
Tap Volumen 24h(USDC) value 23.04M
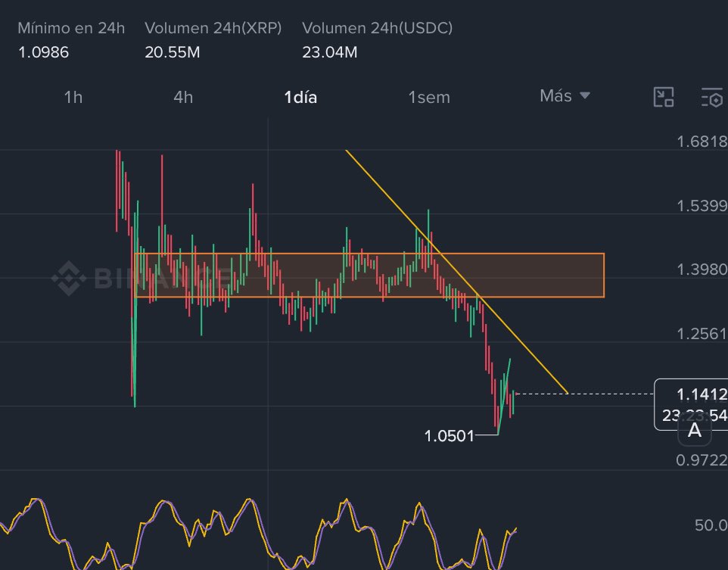(330, 52)
